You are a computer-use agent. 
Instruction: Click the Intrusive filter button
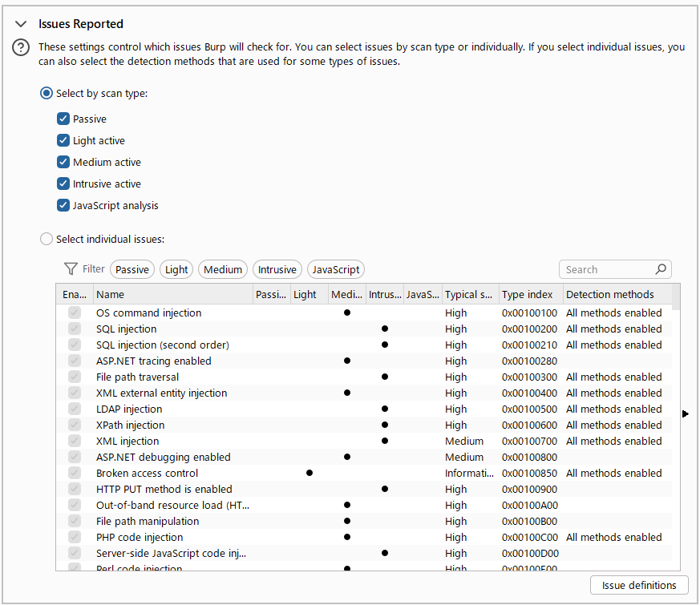tap(277, 268)
